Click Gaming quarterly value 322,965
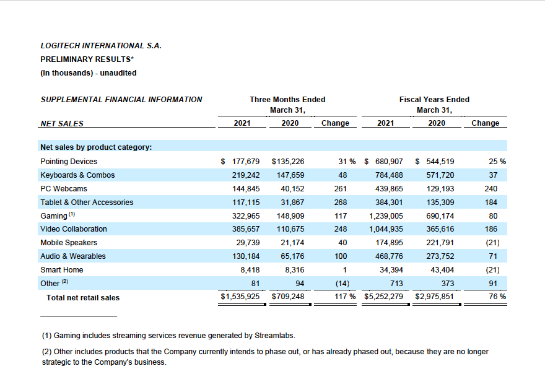The width and height of the screenshot is (545, 392). click(246, 216)
